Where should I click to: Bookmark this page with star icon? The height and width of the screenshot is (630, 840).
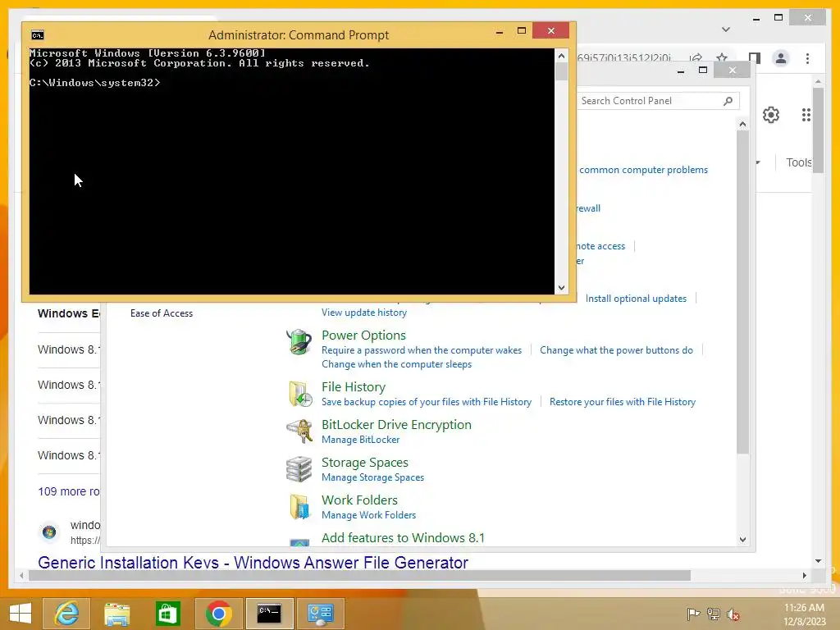(x=722, y=57)
